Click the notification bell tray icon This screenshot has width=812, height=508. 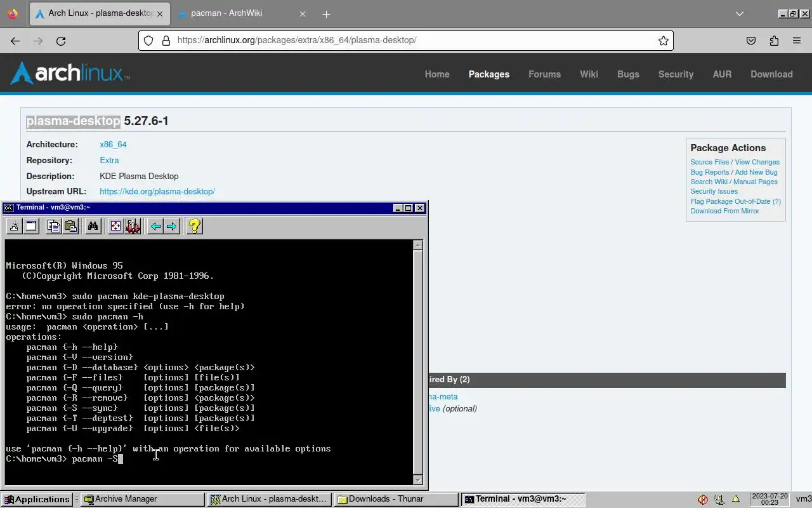(x=736, y=499)
